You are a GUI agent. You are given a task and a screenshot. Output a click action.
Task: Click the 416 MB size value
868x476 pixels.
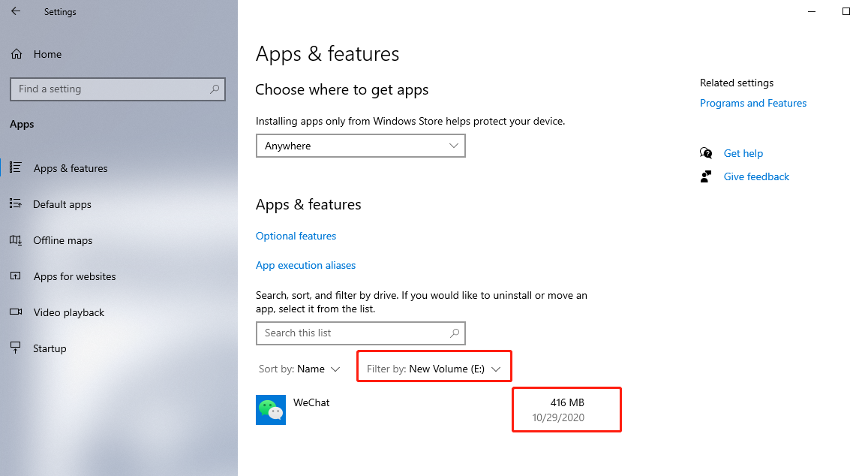pyautogui.click(x=567, y=403)
